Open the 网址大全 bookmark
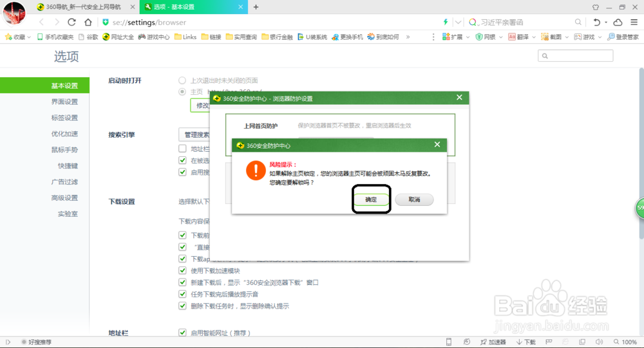Viewport: 644px width, 348px height. 118,37
